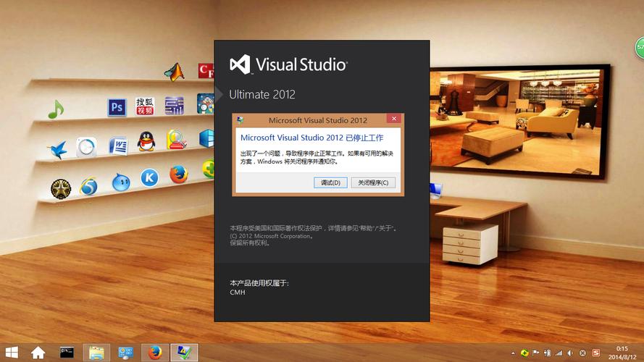644x362 pixels.
Task: Click the Sogou S input method icon
Action: pos(596,353)
